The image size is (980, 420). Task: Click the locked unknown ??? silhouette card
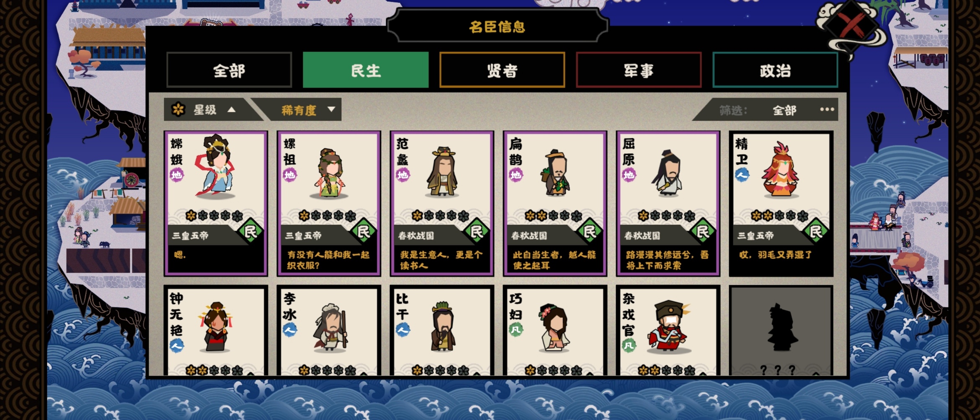(x=781, y=331)
